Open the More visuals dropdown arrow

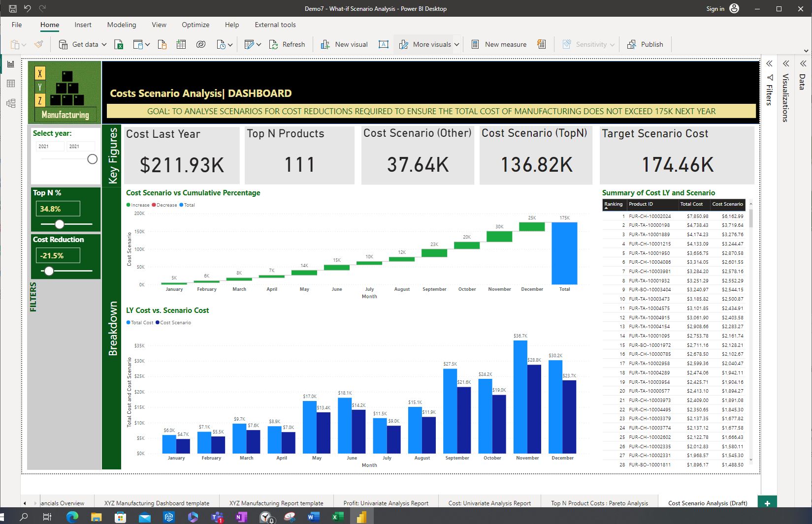(x=456, y=44)
